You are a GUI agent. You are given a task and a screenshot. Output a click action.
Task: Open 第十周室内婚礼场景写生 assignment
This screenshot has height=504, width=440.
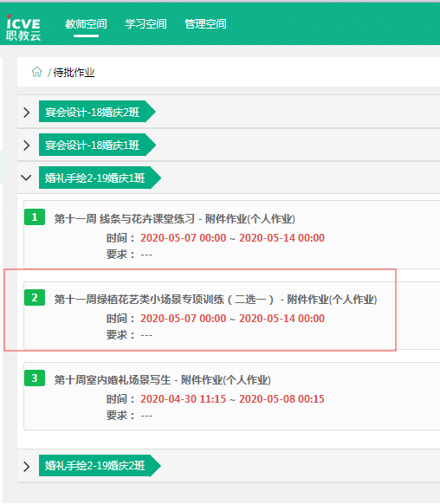pos(162,380)
